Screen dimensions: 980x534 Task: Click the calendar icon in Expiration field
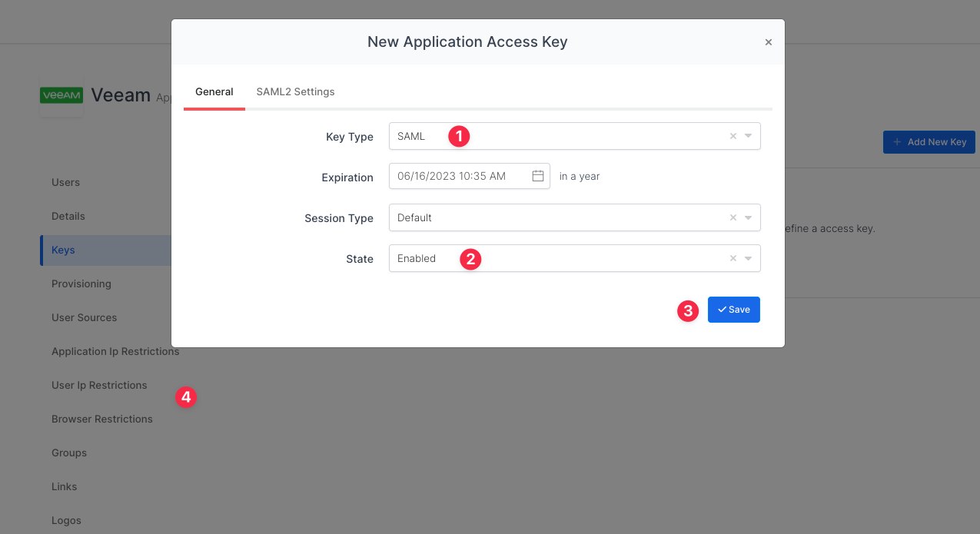(x=538, y=176)
